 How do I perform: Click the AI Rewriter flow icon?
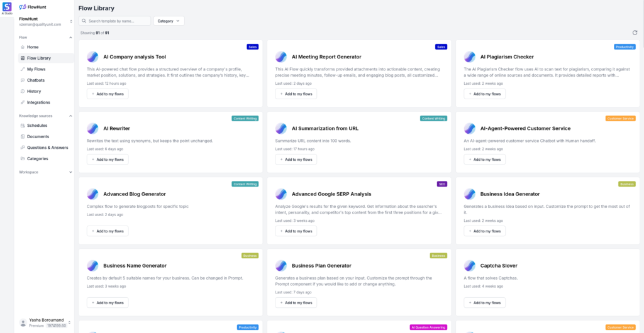click(92, 128)
